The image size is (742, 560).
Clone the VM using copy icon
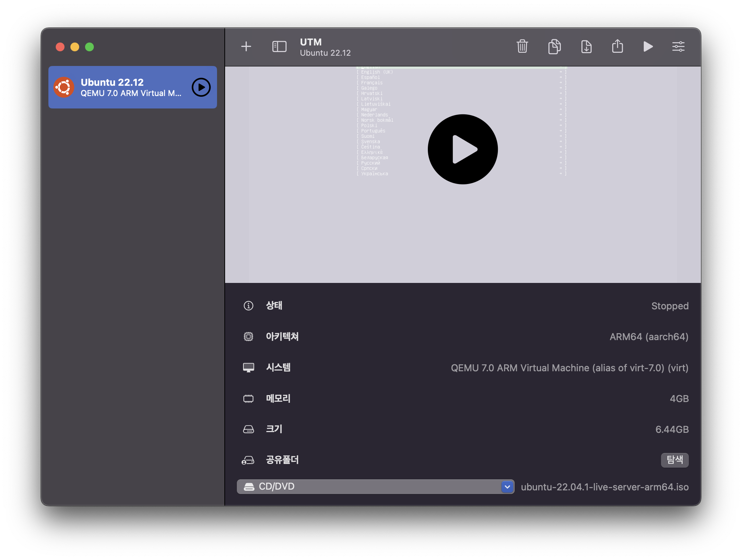[x=554, y=47]
